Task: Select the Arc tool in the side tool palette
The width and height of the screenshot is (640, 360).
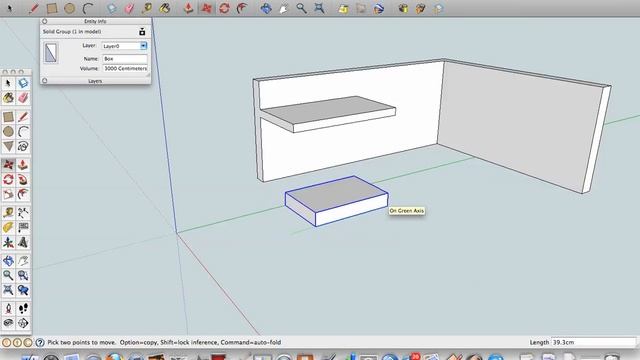Action: [x=23, y=131]
